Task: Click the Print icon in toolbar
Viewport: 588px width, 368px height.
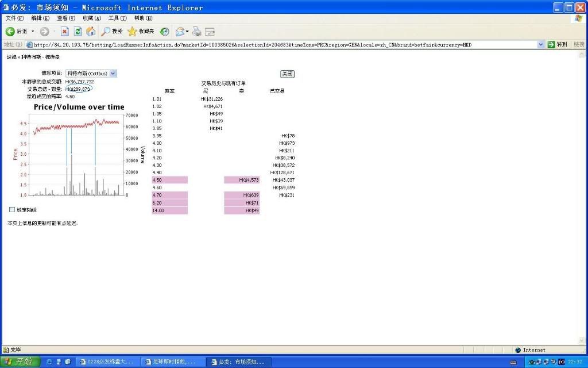Action: [197, 32]
